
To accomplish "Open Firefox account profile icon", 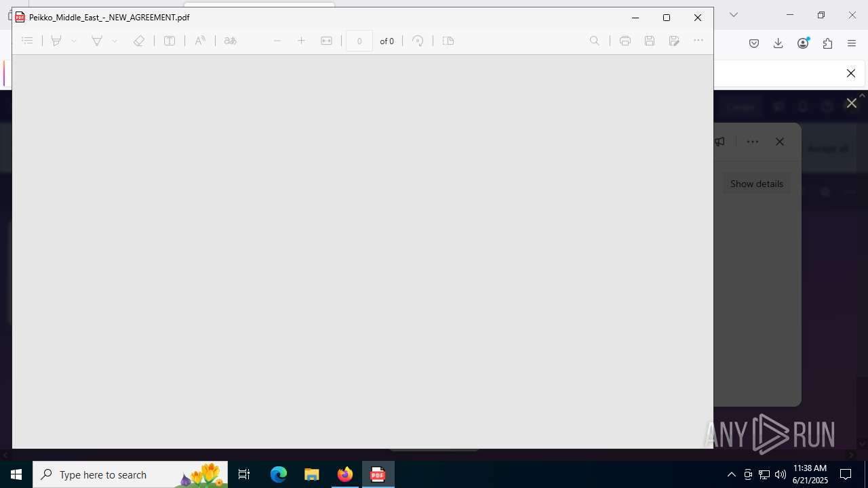I will pyautogui.click(x=803, y=43).
